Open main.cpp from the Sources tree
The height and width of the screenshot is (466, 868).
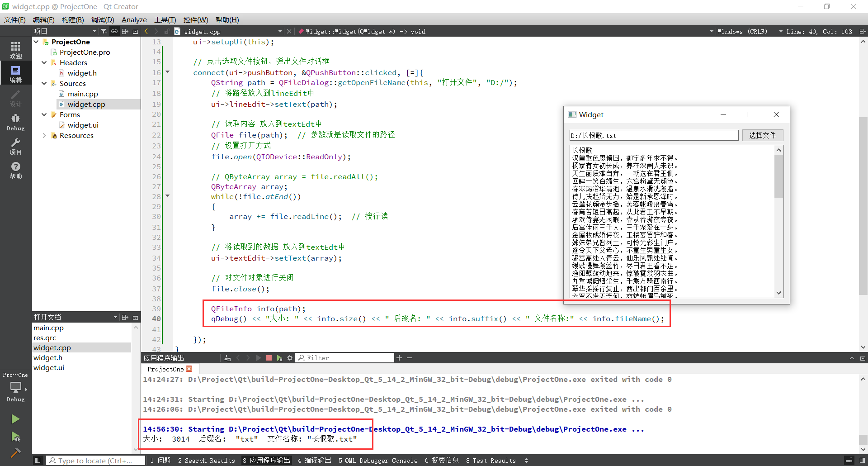tap(83, 94)
